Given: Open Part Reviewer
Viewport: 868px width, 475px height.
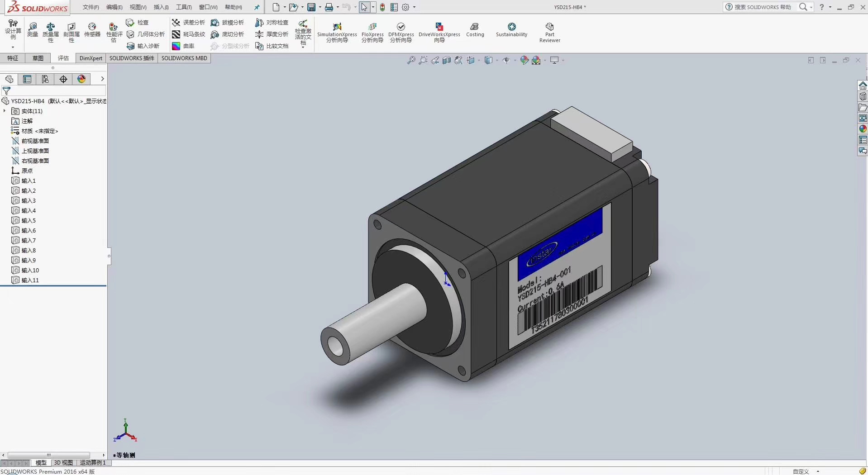Looking at the screenshot, I should [550, 33].
